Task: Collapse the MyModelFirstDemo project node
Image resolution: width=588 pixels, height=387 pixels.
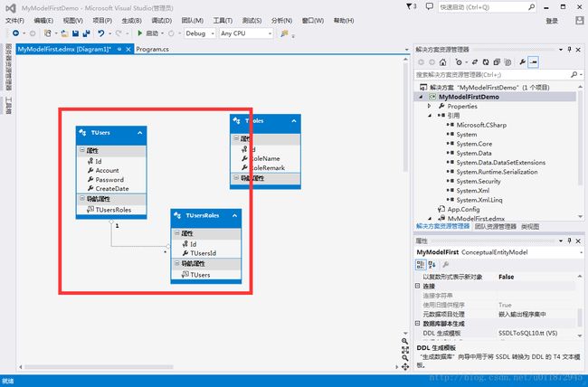Action: [421, 97]
